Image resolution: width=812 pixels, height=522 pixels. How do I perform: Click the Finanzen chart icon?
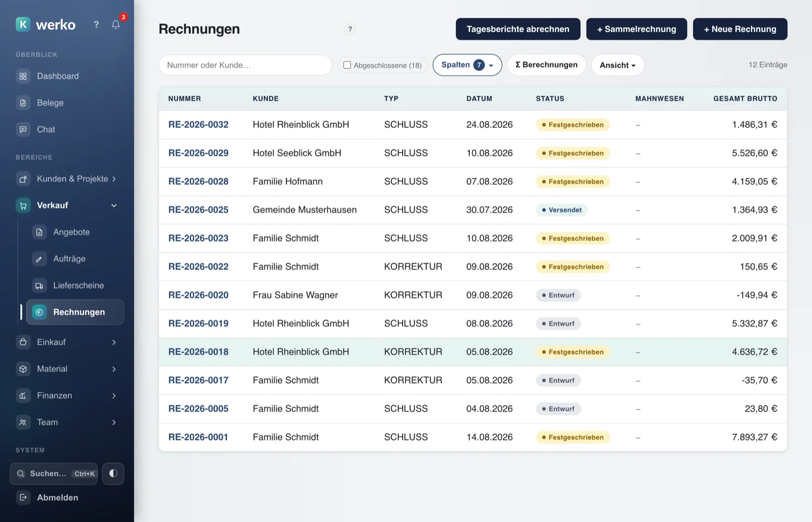coord(23,396)
